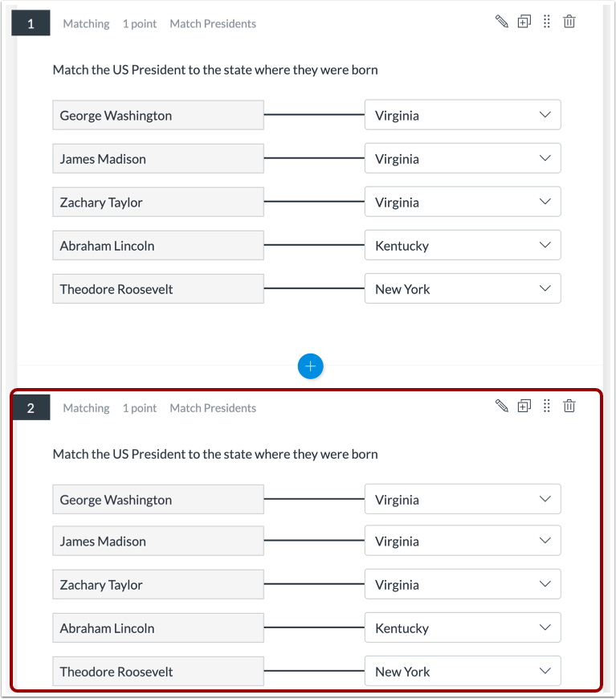Click the George Washington field in question 2
Image resolution: width=616 pixels, height=699 pixels.
coord(158,499)
